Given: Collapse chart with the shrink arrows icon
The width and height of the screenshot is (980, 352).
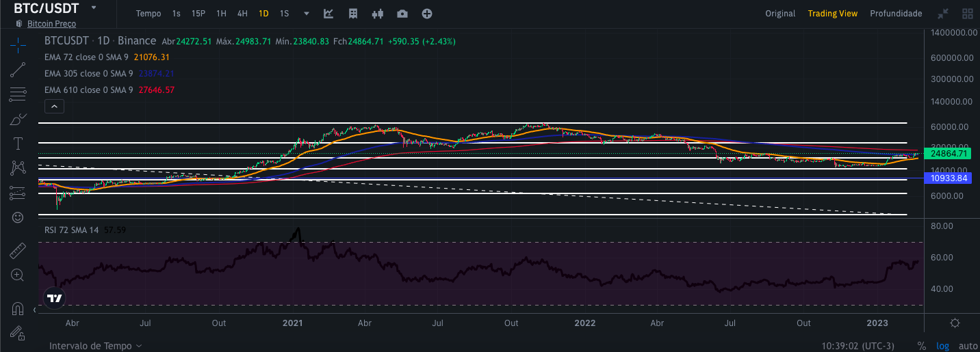Looking at the screenshot, I should point(943,14).
